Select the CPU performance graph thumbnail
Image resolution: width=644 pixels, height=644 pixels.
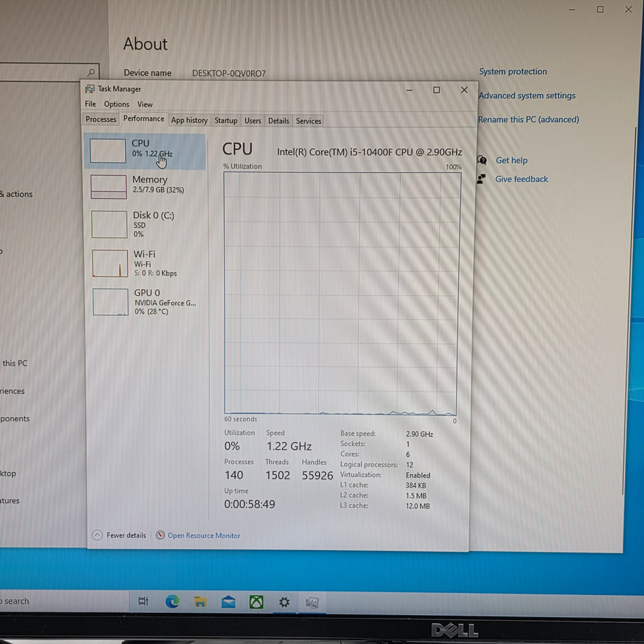[108, 151]
